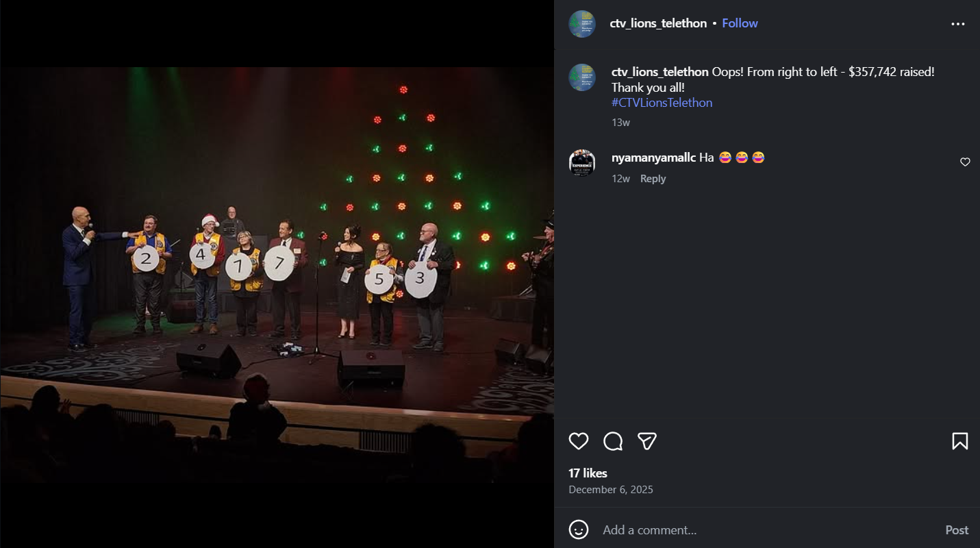Like the post using the heart icon

click(578, 441)
